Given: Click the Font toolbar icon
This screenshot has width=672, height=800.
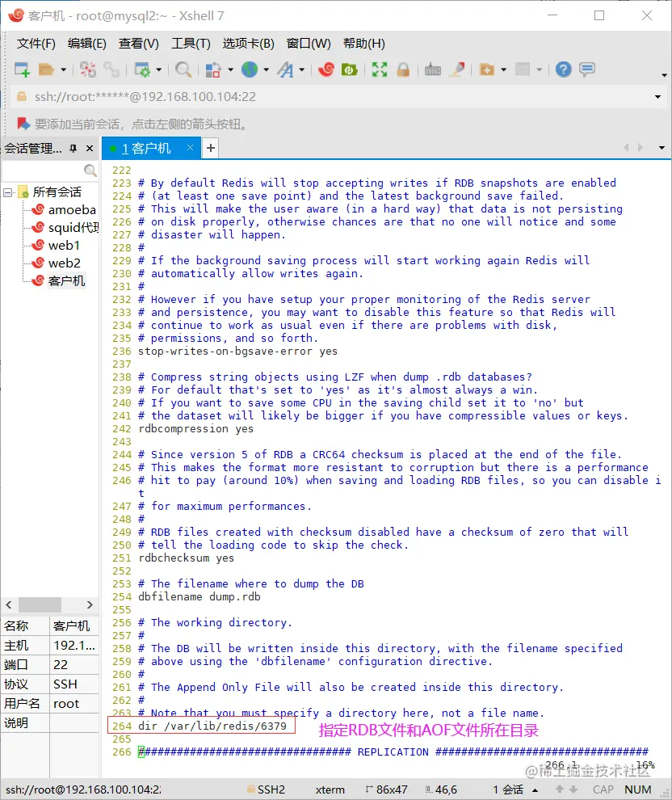Looking at the screenshot, I should pos(286,69).
